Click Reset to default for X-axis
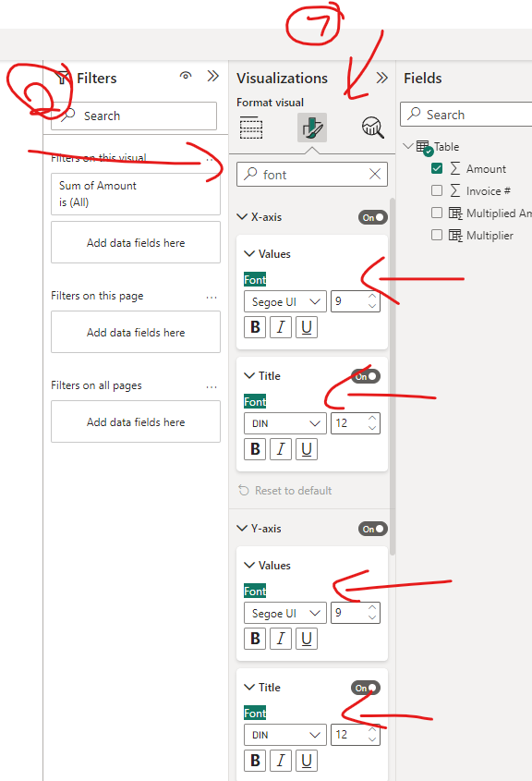 pyautogui.click(x=285, y=491)
